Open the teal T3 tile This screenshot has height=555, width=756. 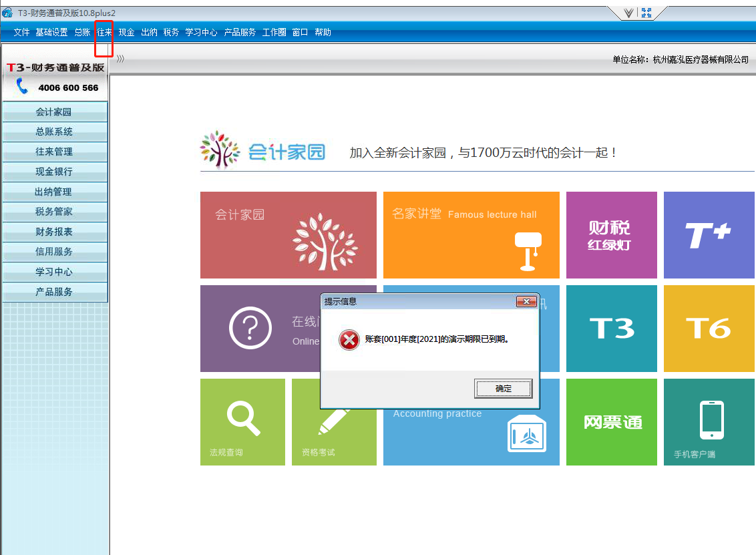click(x=612, y=329)
